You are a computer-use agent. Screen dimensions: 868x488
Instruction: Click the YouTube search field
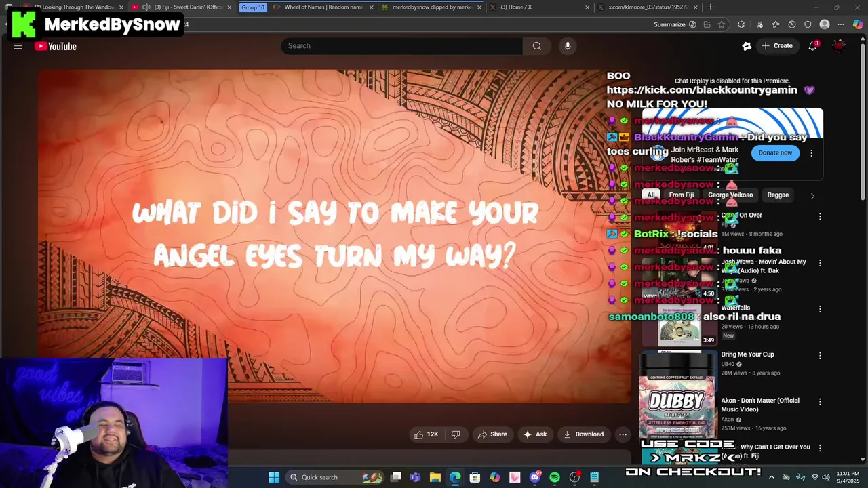[x=401, y=46]
